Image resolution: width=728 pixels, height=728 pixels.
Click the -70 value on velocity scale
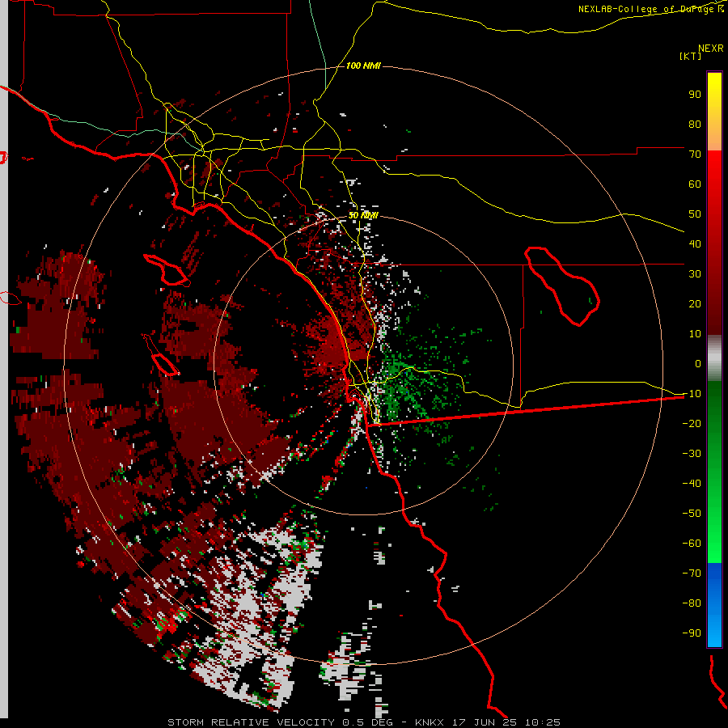692,574
